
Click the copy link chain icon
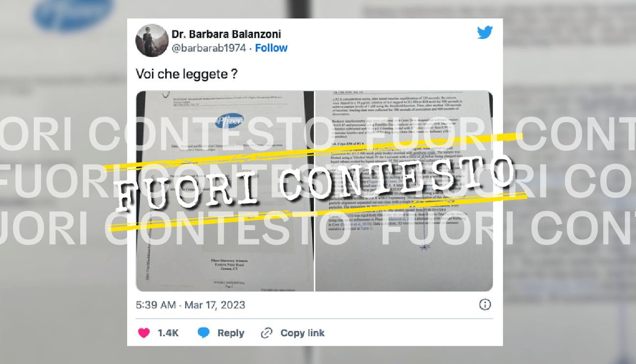[266, 333]
